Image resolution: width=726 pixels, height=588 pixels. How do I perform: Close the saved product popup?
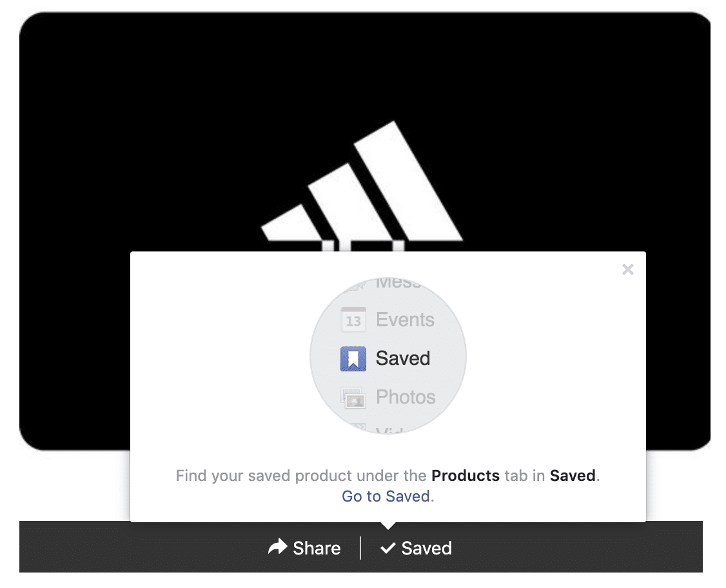[x=627, y=269]
